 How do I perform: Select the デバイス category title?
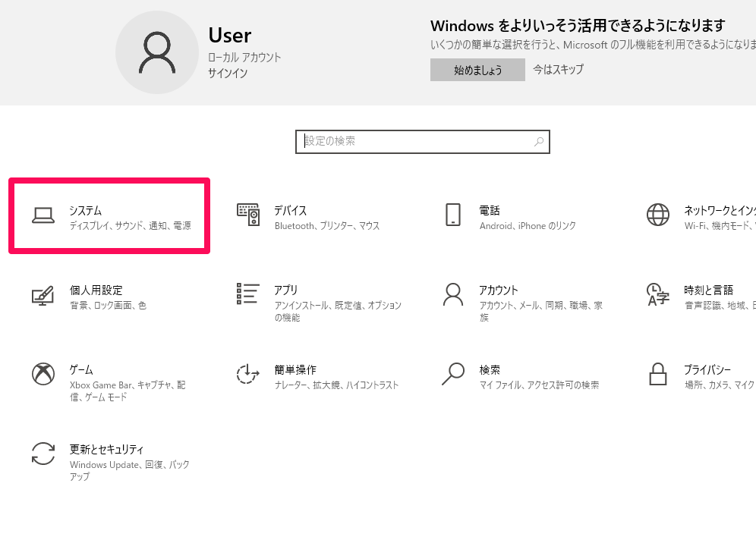point(290,211)
